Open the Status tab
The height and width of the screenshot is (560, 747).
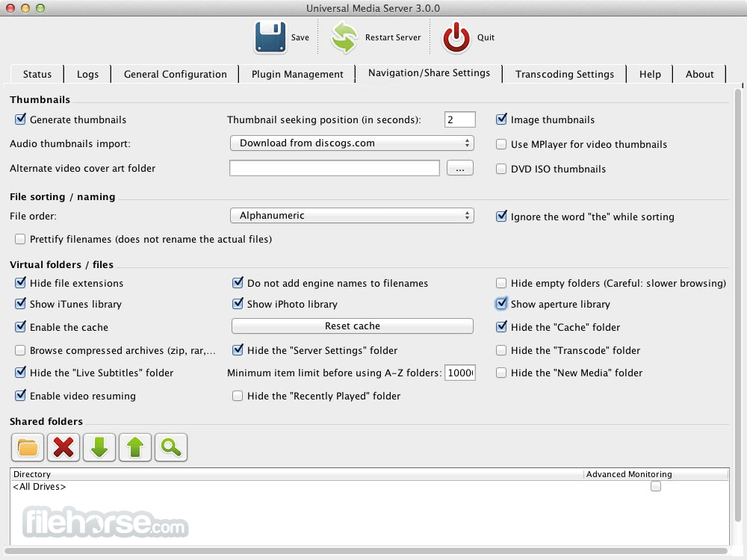click(37, 74)
